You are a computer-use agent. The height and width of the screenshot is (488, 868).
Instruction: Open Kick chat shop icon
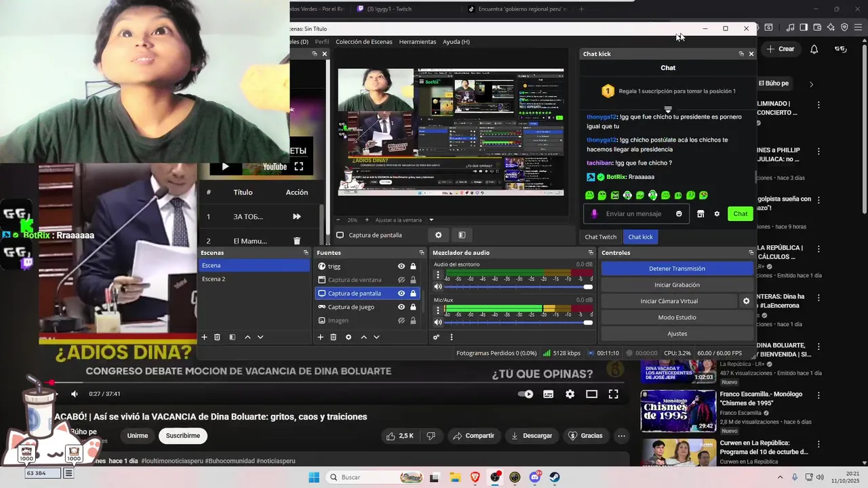(701, 214)
